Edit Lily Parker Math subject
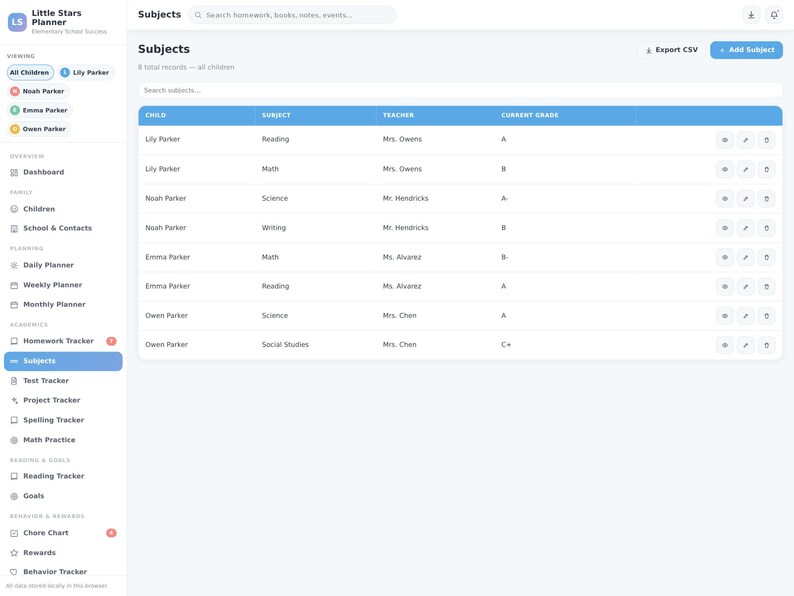This screenshot has height=596, width=794. pyautogui.click(x=745, y=170)
